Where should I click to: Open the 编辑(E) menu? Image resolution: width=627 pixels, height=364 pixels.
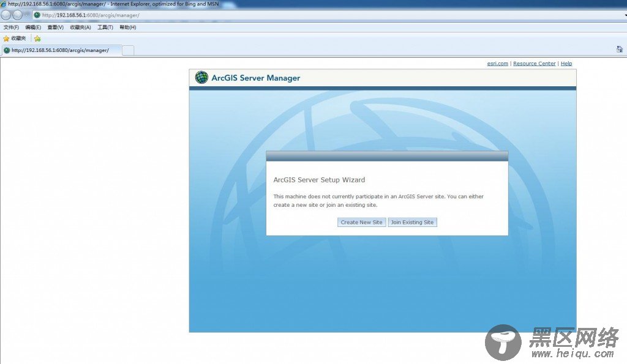pyautogui.click(x=33, y=27)
